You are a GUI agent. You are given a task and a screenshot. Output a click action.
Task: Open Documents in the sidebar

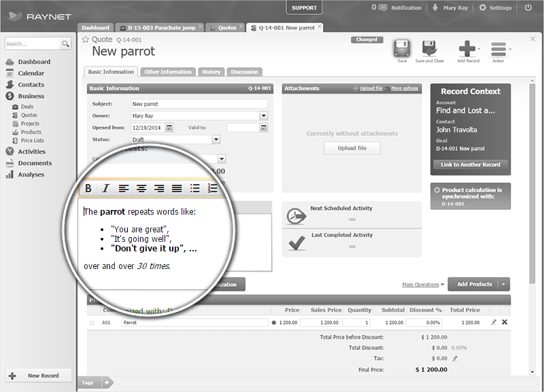[35, 163]
